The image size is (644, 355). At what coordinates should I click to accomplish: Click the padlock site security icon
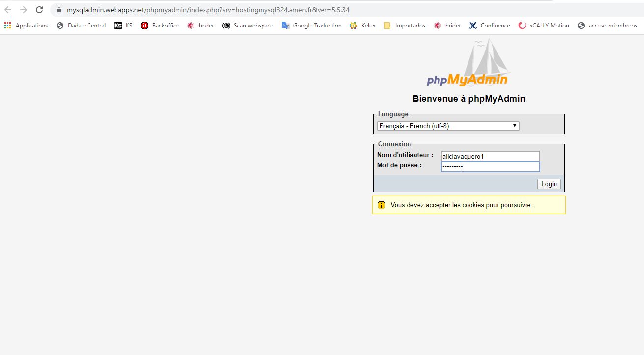[59, 10]
